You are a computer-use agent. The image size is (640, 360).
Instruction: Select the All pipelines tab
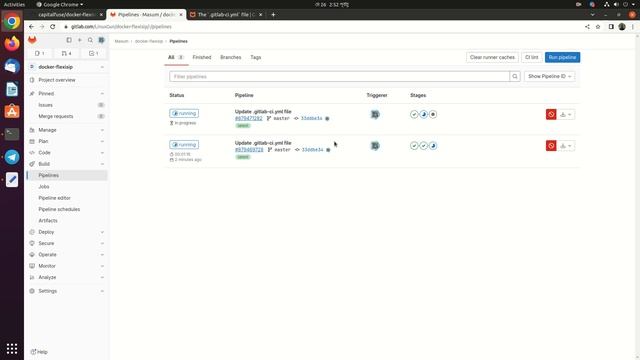click(x=176, y=58)
